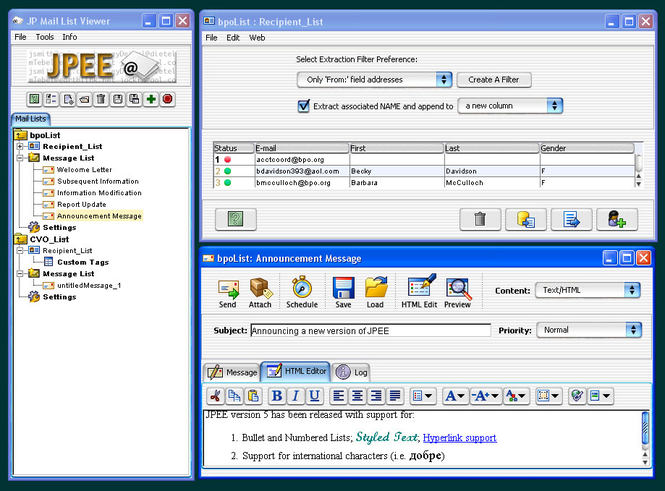This screenshot has width=665, height=491.
Task: Open the font size -A+ dropdown
Action: (486, 396)
